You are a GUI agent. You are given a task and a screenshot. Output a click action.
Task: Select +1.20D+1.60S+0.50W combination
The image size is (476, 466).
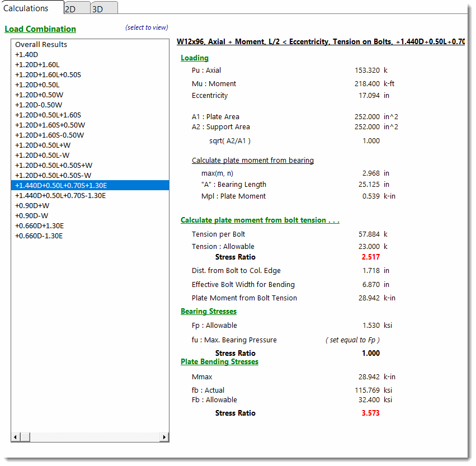pos(50,125)
